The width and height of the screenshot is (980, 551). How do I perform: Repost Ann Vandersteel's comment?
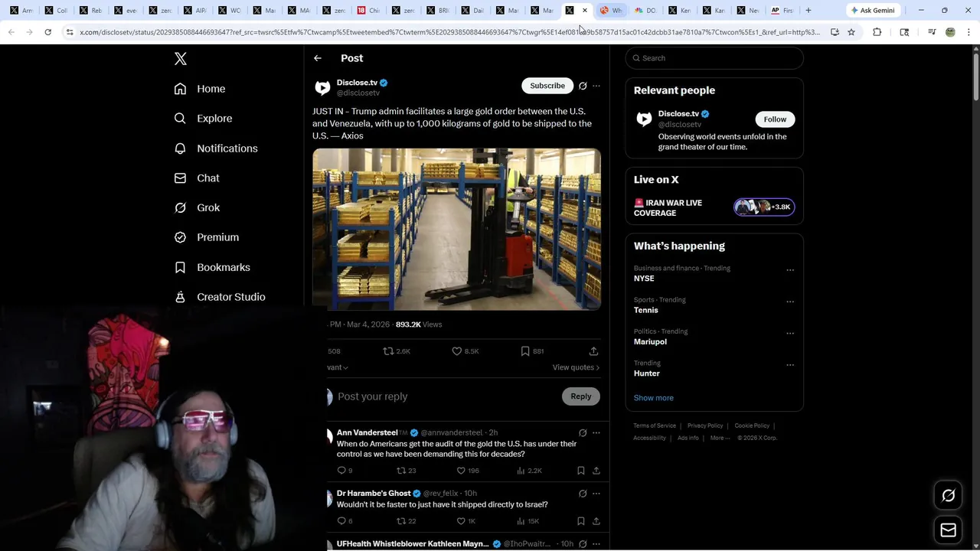(x=406, y=471)
